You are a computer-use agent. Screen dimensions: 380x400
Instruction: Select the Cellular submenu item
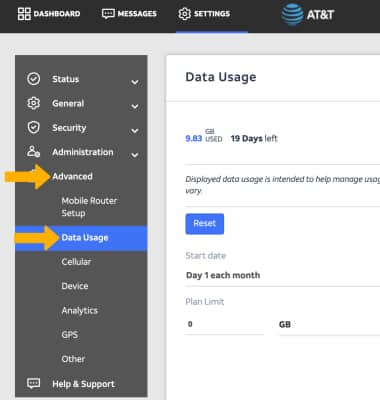point(76,262)
